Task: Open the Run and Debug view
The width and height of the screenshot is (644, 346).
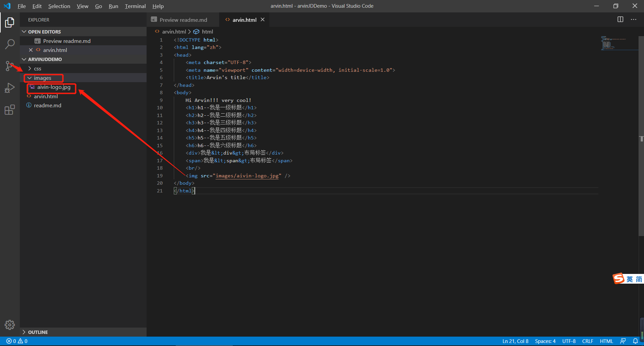Action: (10, 88)
